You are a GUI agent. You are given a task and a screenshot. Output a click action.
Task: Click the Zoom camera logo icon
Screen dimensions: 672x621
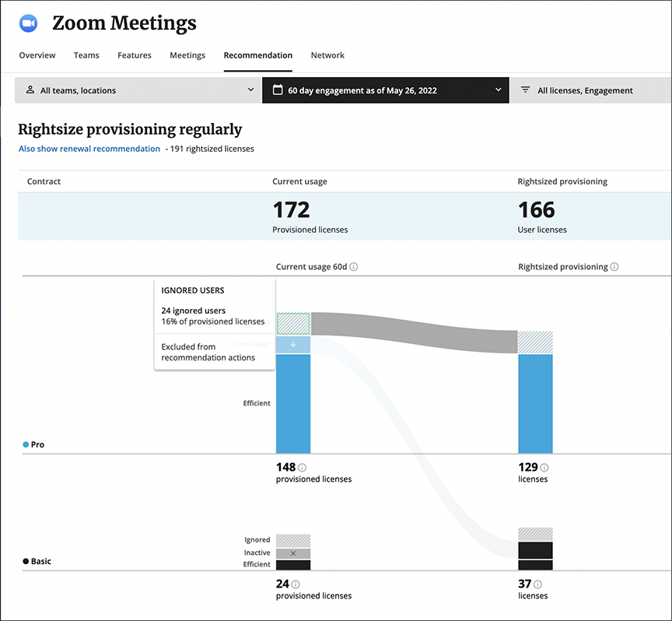pyautogui.click(x=29, y=23)
